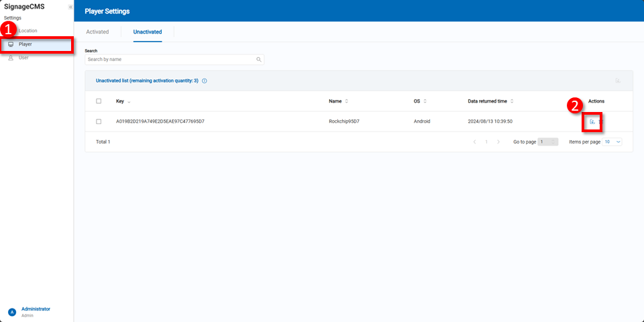Click the Unactivated list heading text
This screenshot has width=644, height=322.
(147, 81)
